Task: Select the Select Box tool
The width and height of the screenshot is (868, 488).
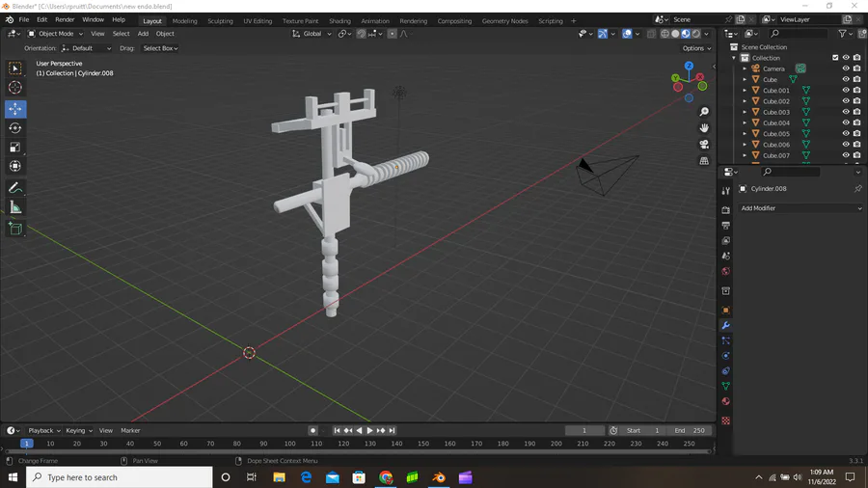Action: (x=14, y=68)
